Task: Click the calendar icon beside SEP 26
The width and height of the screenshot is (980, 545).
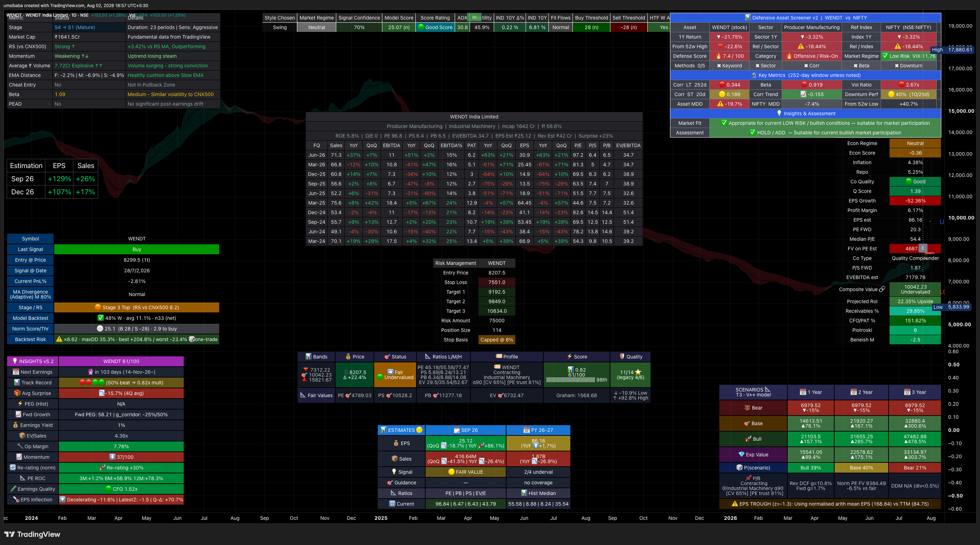Action: point(456,430)
